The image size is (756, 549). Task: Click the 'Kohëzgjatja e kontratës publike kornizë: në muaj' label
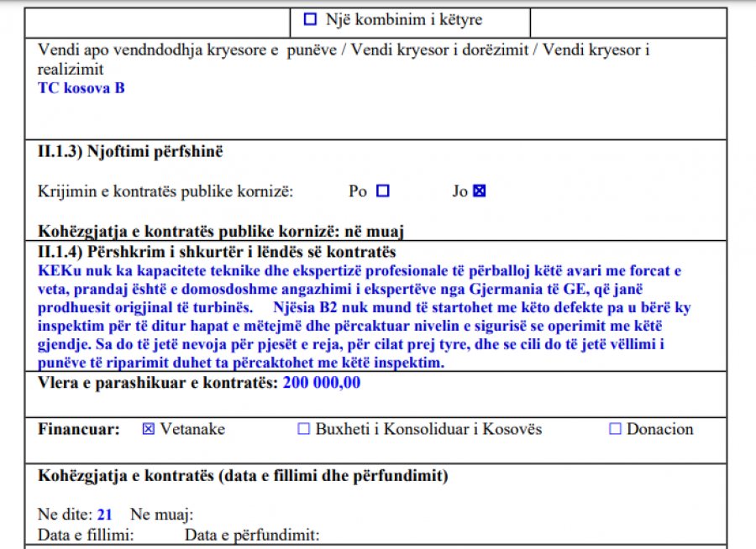(x=221, y=232)
